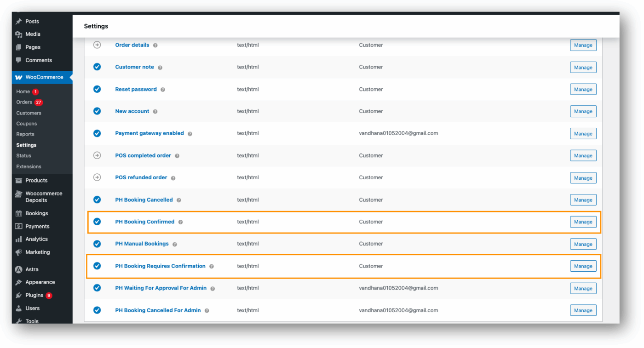
Task: Click the Bookings calendar icon
Action: click(x=19, y=214)
